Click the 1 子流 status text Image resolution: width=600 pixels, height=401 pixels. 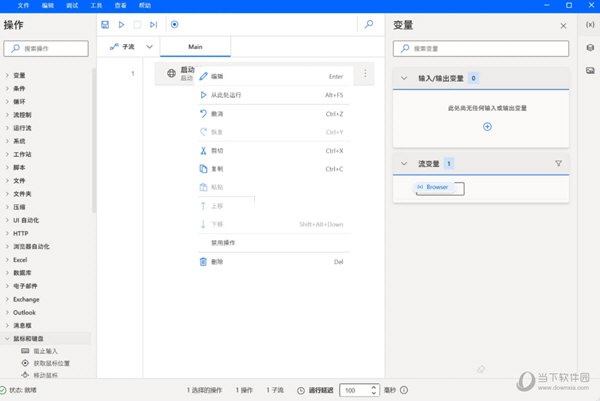pyautogui.click(x=275, y=390)
